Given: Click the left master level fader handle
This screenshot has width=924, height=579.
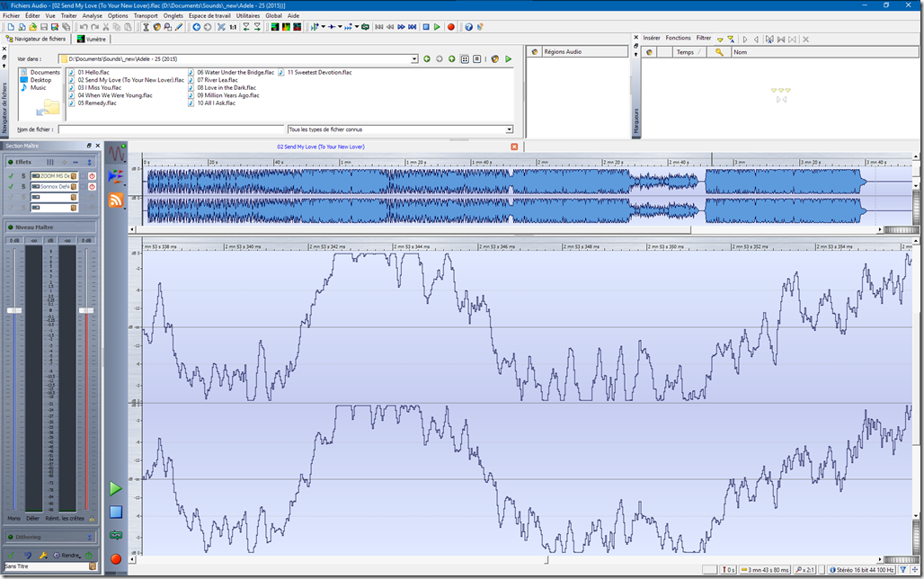Looking at the screenshot, I should coord(14,310).
